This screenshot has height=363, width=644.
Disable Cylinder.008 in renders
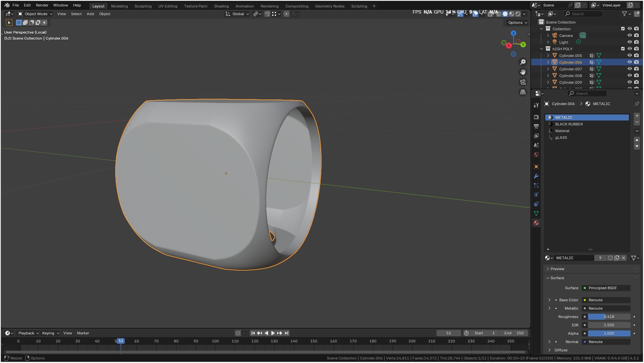(x=637, y=76)
